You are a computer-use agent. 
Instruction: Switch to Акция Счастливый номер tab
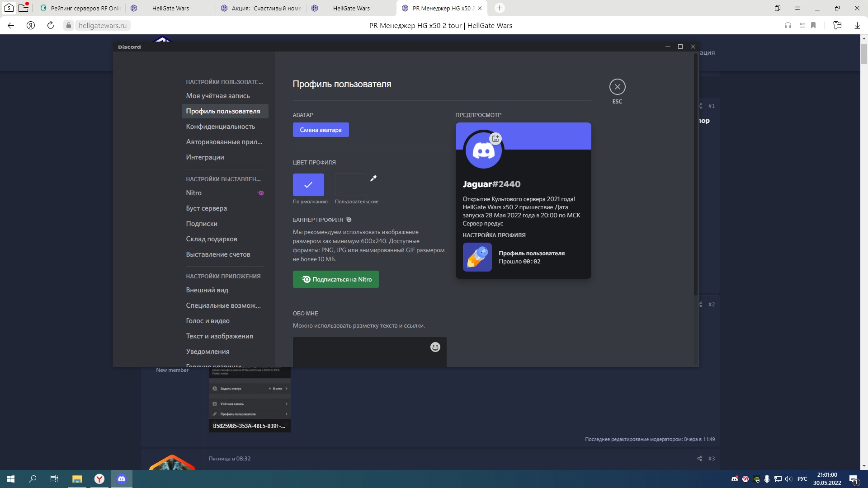261,8
